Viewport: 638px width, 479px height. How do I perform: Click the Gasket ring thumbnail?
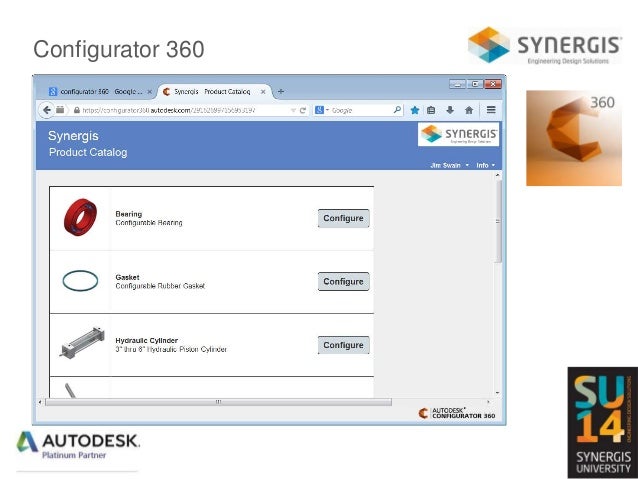tap(80, 281)
